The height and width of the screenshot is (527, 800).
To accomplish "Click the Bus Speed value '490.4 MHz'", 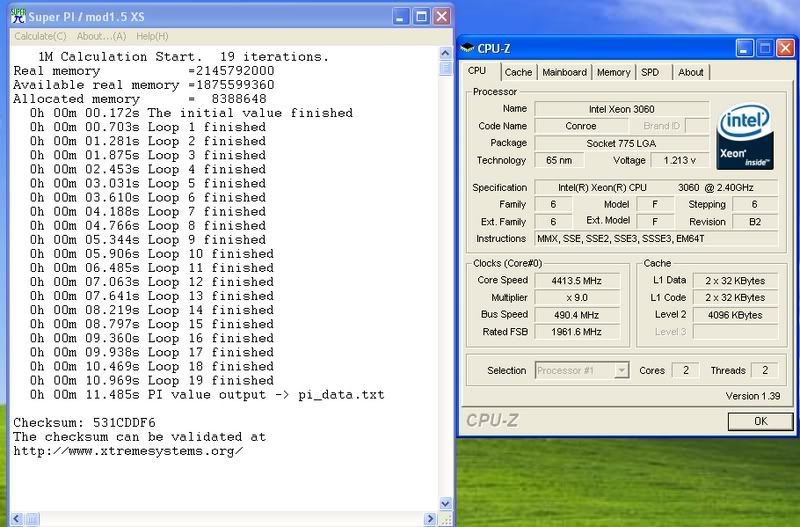I will 576,315.
